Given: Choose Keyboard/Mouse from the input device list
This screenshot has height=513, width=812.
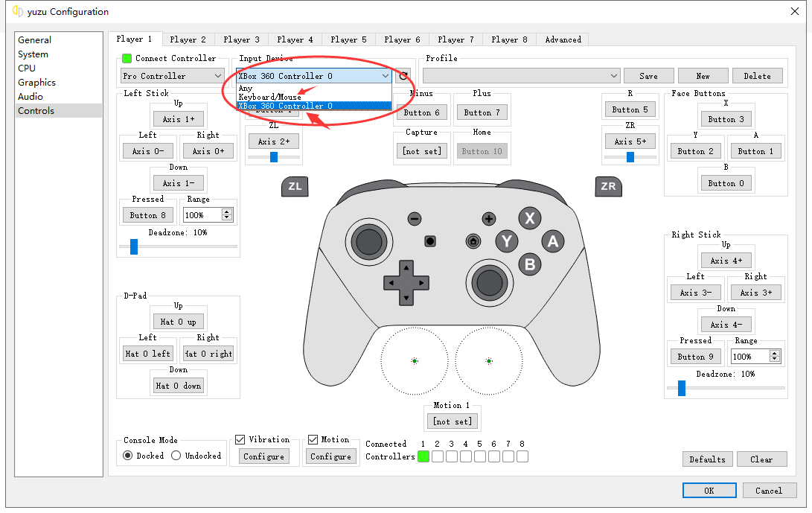Looking at the screenshot, I should [x=269, y=97].
